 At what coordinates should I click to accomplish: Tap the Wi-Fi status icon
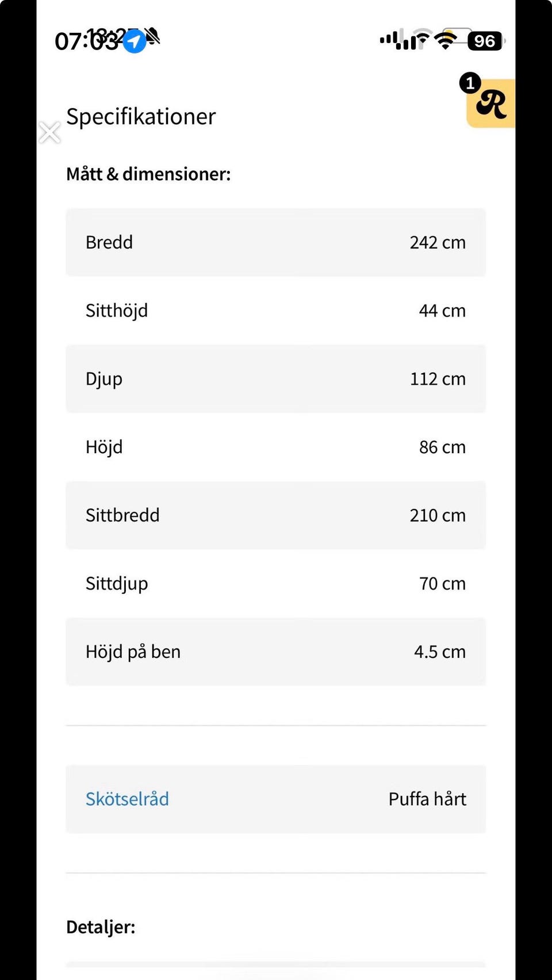tap(445, 40)
